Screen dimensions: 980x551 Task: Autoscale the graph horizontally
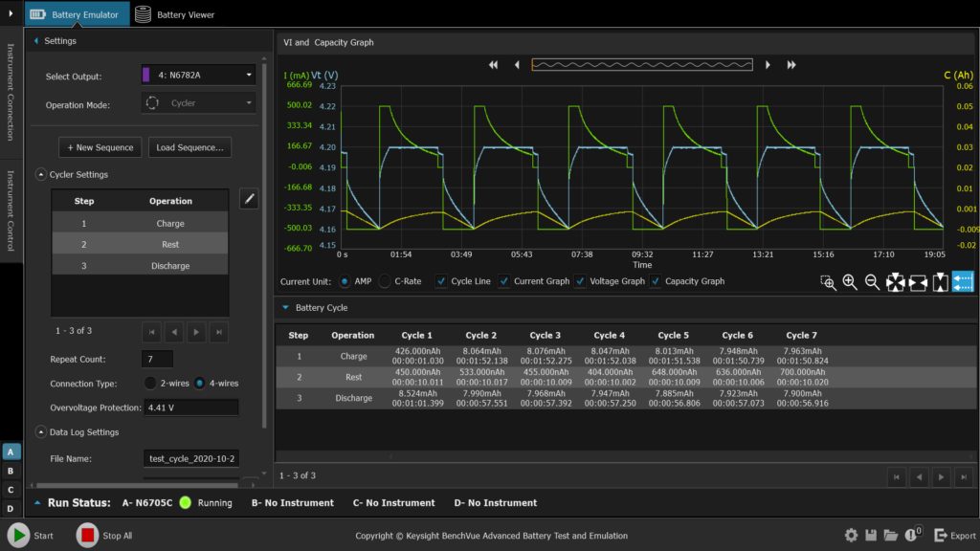click(x=918, y=282)
